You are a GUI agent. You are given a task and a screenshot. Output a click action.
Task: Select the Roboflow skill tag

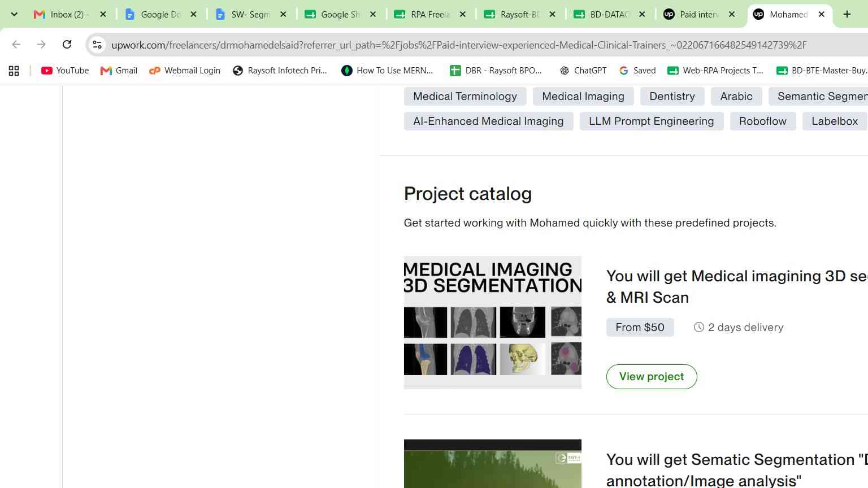(x=763, y=121)
